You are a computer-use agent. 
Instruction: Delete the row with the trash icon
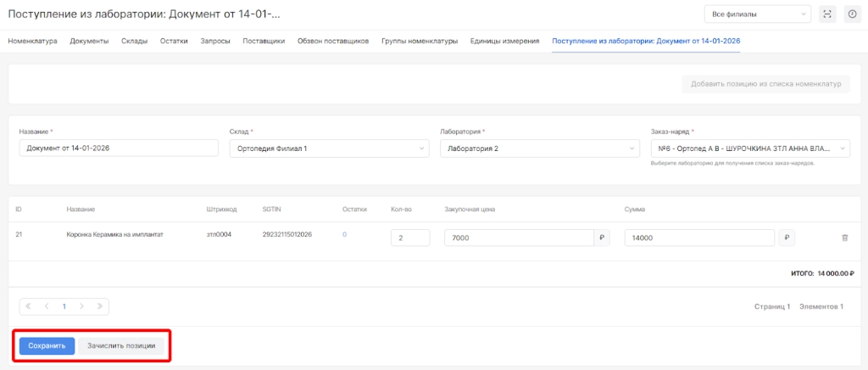[x=844, y=238]
